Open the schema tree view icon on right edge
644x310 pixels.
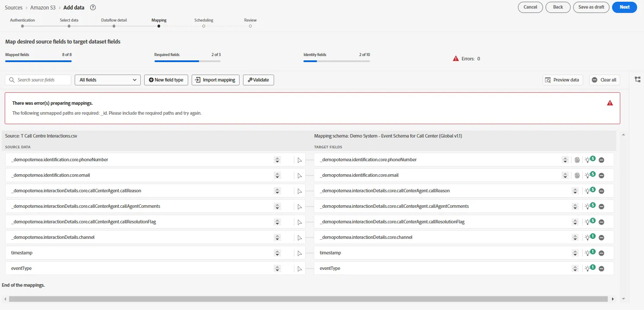pos(638,79)
